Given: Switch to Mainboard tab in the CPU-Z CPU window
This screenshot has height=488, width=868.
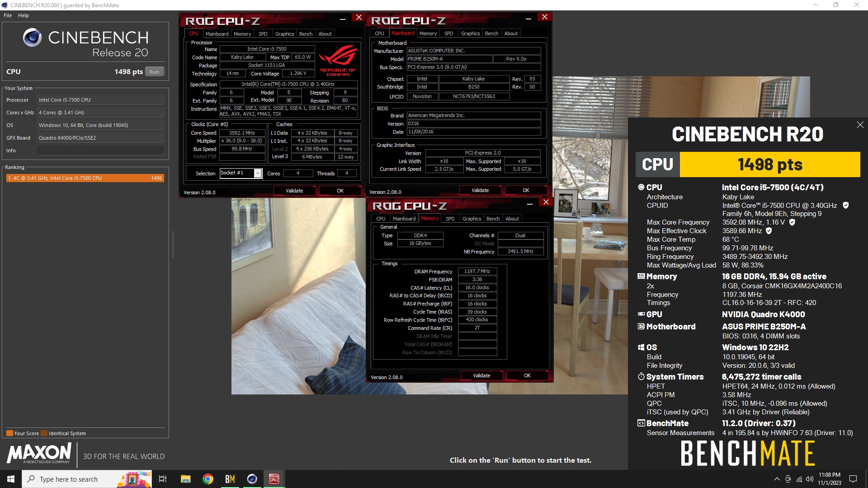Looking at the screenshot, I should click(x=217, y=34).
